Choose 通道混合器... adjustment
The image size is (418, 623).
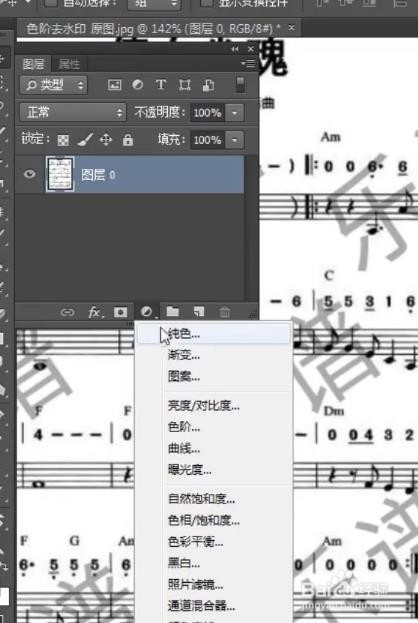coord(213,606)
